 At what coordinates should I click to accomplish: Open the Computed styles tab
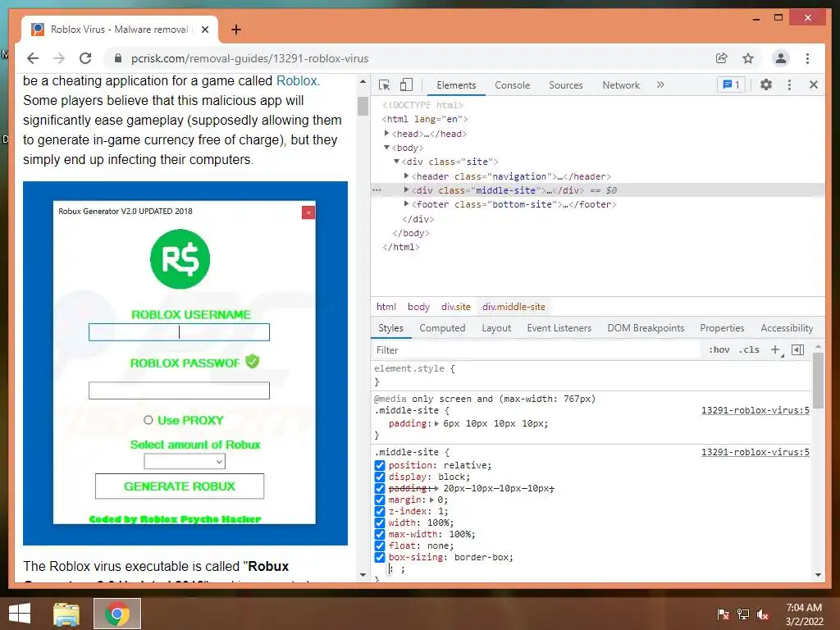point(442,328)
